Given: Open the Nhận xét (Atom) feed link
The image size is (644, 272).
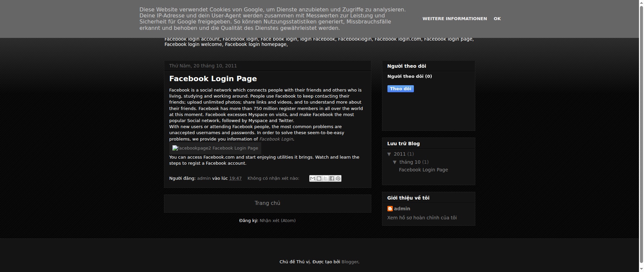Looking at the screenshot, I should 277,221.
